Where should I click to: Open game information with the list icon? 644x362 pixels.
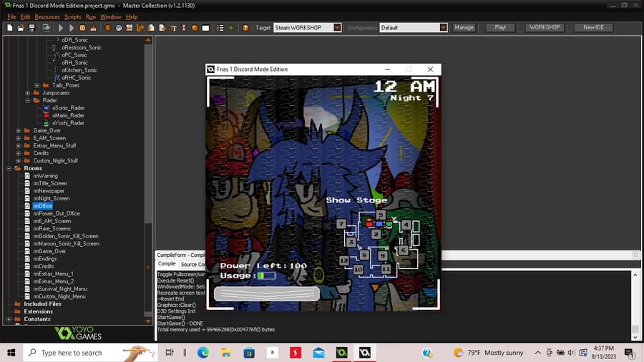pos(220,28)
